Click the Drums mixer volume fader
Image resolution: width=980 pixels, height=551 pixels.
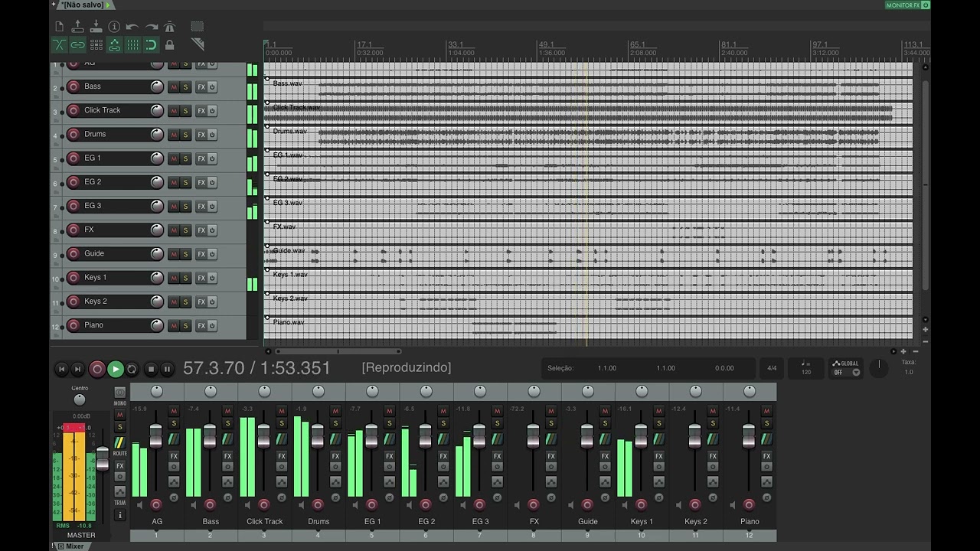point(317,436)
